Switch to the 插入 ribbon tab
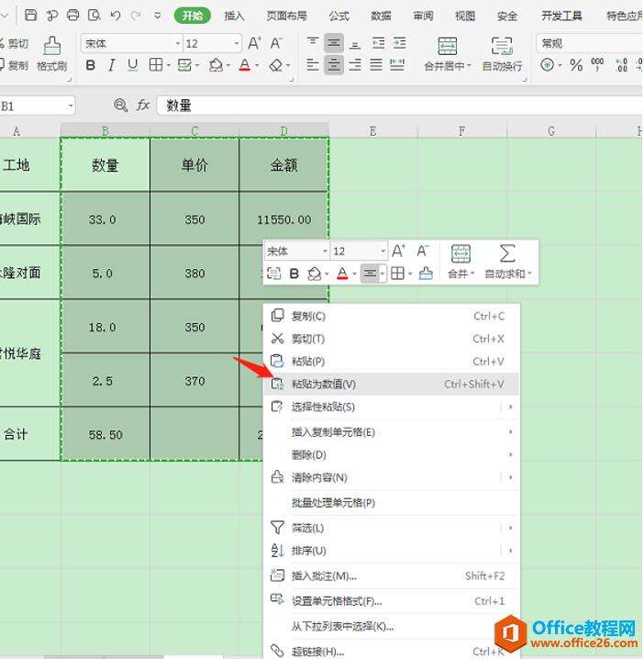The width and height of the screenshot is (644, 659). coord(234,16)
